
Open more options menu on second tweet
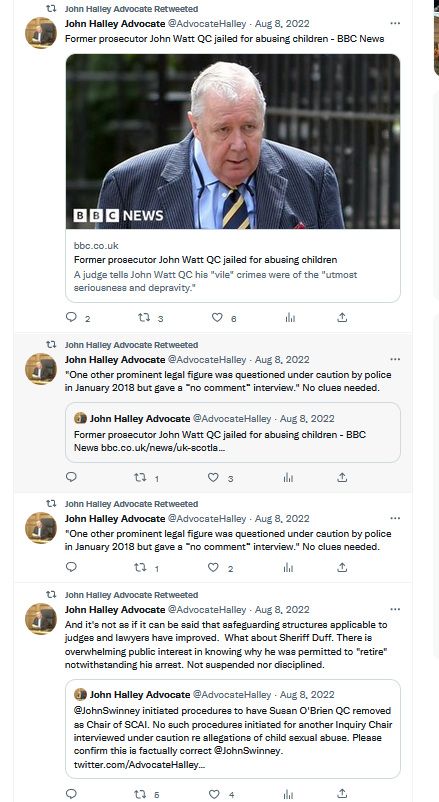[394, 359]
